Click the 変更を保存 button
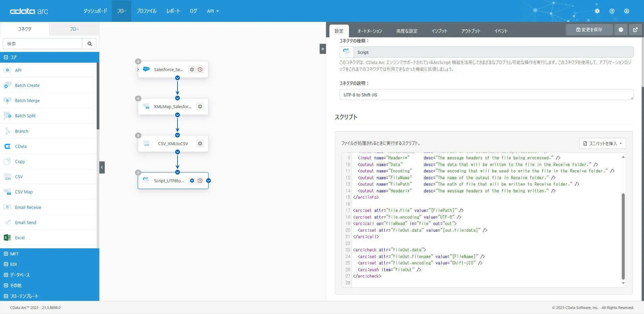 [589, 30]
